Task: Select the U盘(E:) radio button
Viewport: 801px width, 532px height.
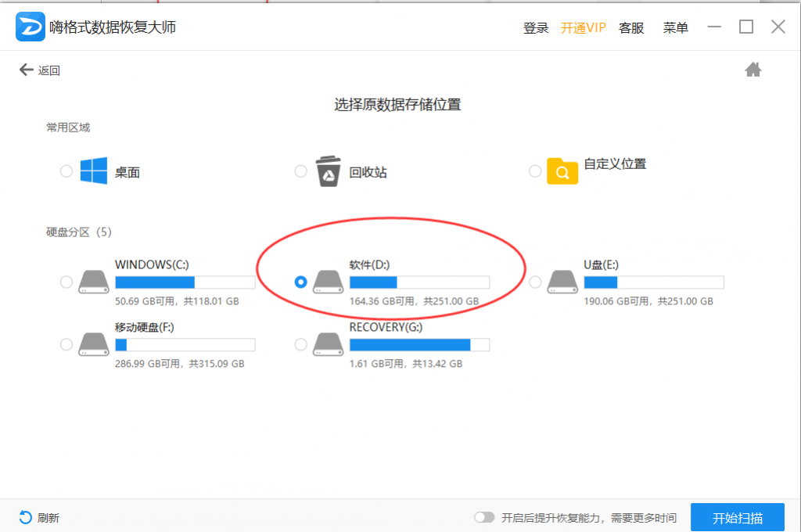Action: point(535,282)
